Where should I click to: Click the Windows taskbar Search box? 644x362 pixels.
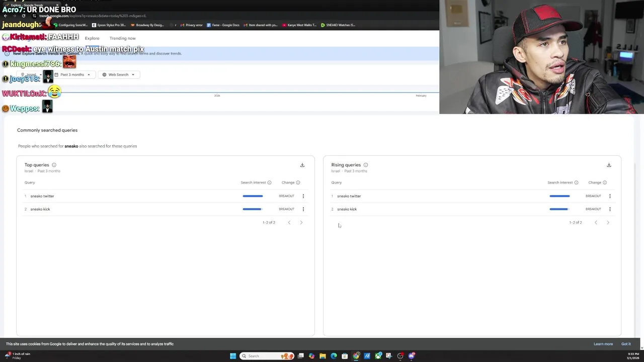pos(267,356)
